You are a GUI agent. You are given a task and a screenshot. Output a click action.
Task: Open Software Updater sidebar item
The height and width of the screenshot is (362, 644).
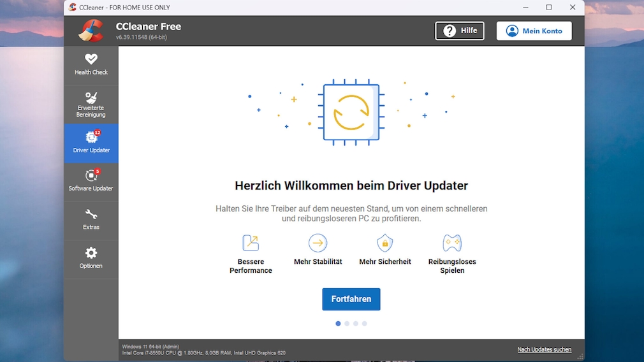point(91,181)
